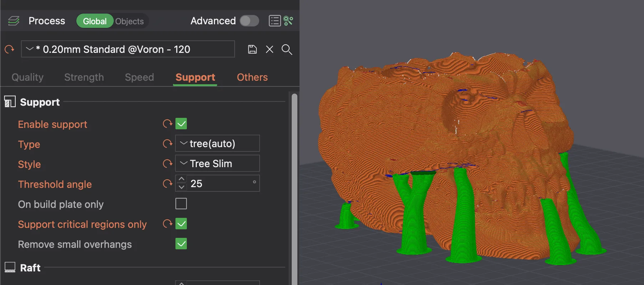Screen dimensions: 644x285
Task: Open the support Type dropdown showing tree(auto)
Action: (217, 144)
